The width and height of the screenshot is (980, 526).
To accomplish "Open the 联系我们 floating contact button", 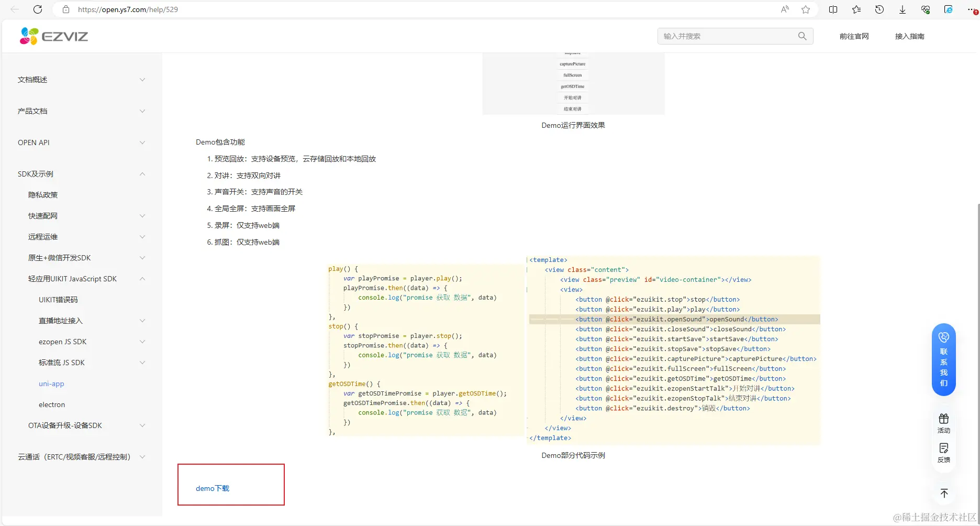I will pos(944,359).
